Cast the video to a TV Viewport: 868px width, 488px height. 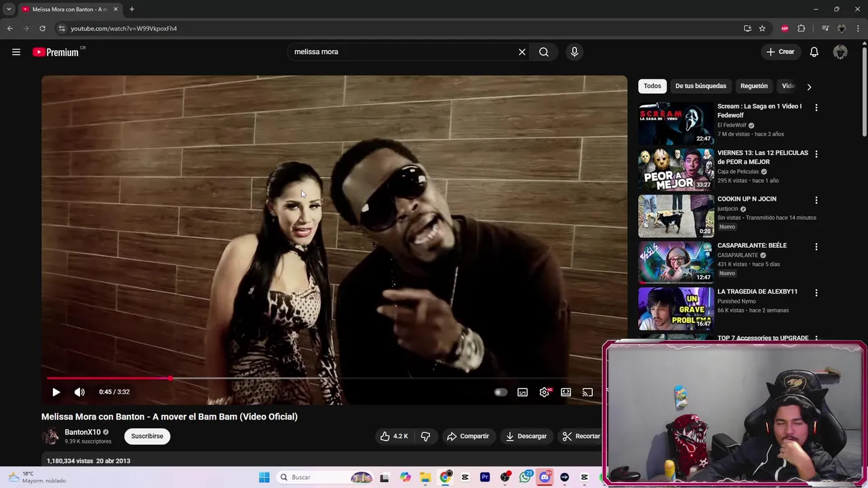[588, 392]
